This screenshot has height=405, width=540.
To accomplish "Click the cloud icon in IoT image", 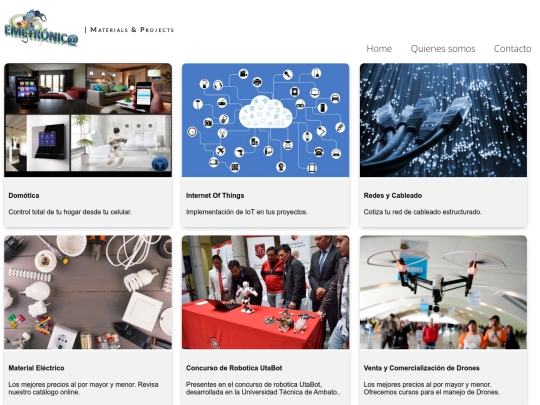I will [x=265, y=112].
